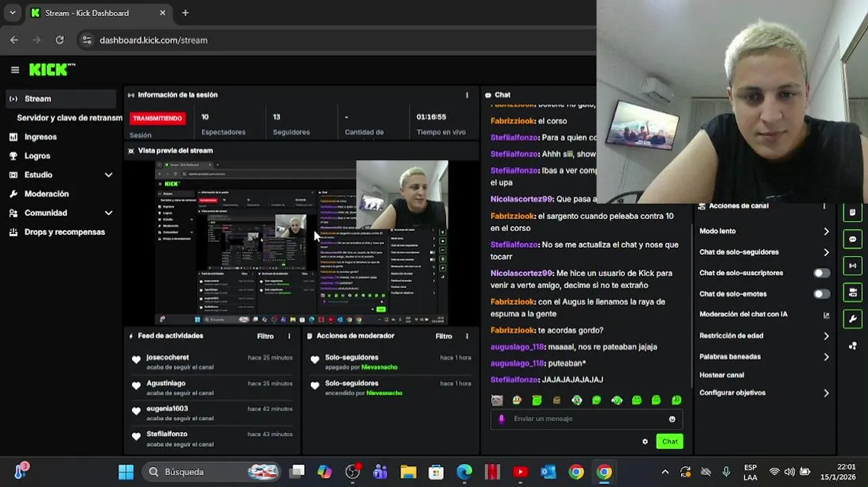
Task: Open Netflix from the taskbar
Action: coord(492,472)
